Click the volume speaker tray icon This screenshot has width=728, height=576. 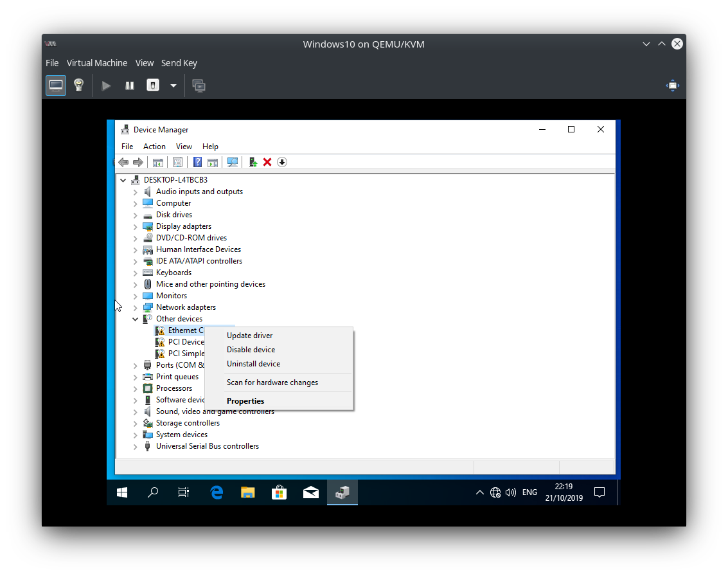click(511, 492)
